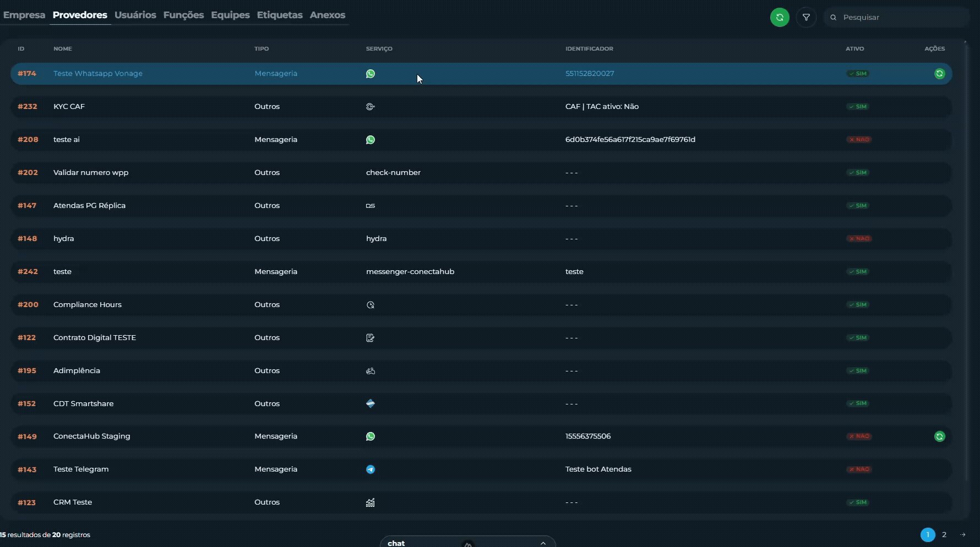Click the chart icon in CRM Teste row
Viewport: 980px width, 547px height.
(371, 502)
